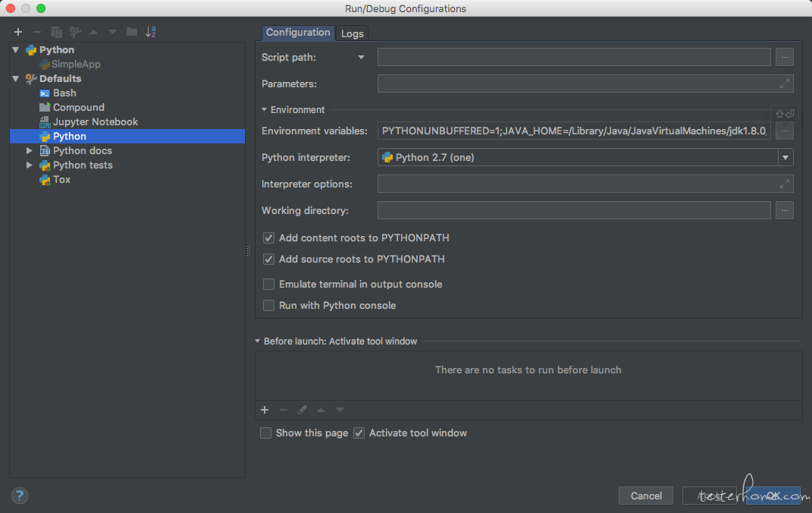Open Script path type dropdown arrow

coord(361,58)
